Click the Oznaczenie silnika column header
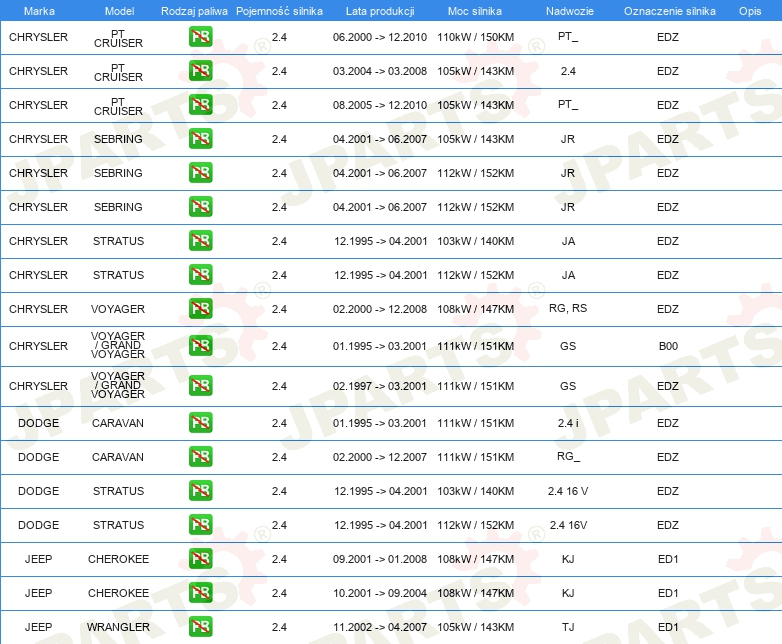 pos(670,11)
